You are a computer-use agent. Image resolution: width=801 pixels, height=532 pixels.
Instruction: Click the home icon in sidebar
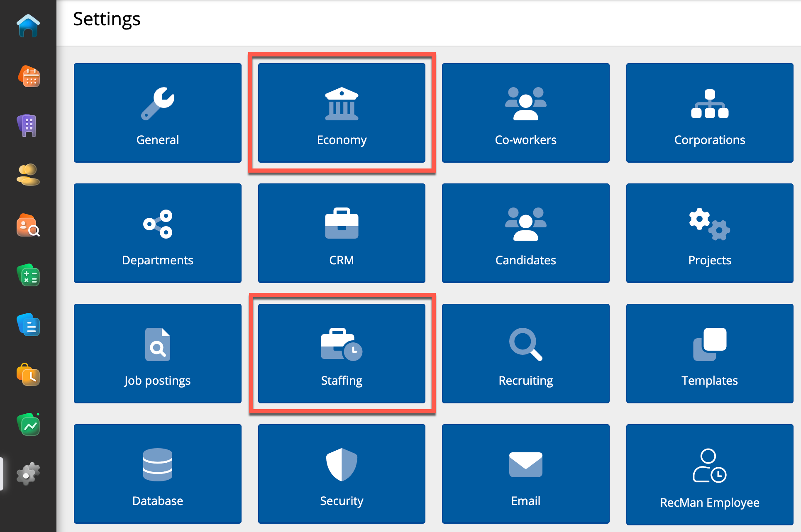[x=28, y=26]
